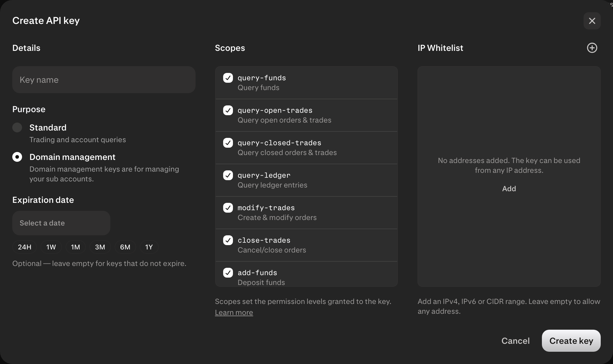Click the Create key button
This screenshot has width=613, height=364.
(571, 341)
